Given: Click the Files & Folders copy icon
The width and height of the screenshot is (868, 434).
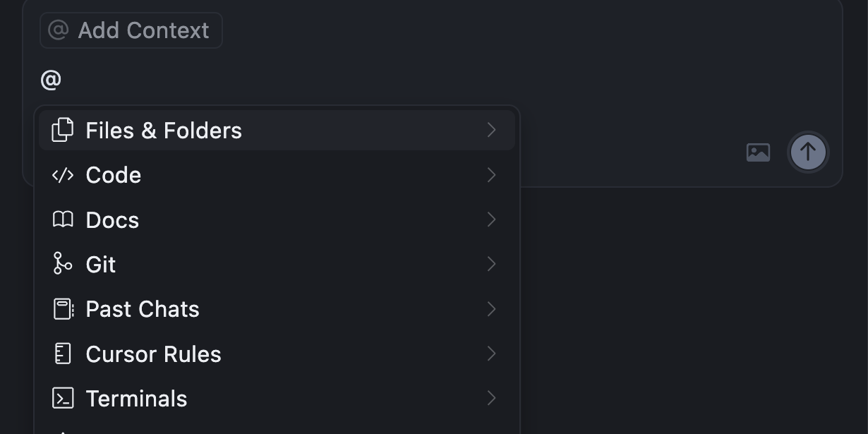Looking at the screenshot, I should click(x=63, y=130).
